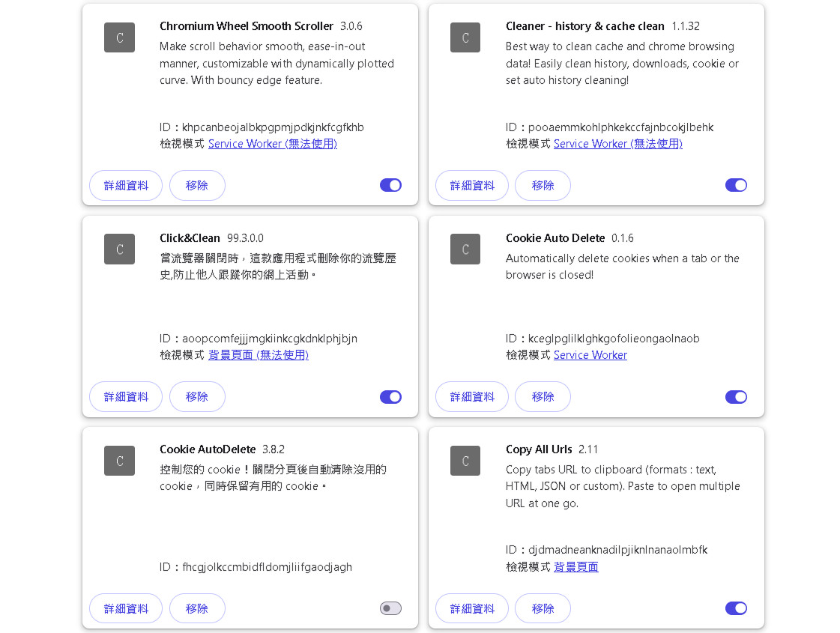
Task: Open 詳細資料 for Cleaner history & cache clean
Action: point(472,186)
